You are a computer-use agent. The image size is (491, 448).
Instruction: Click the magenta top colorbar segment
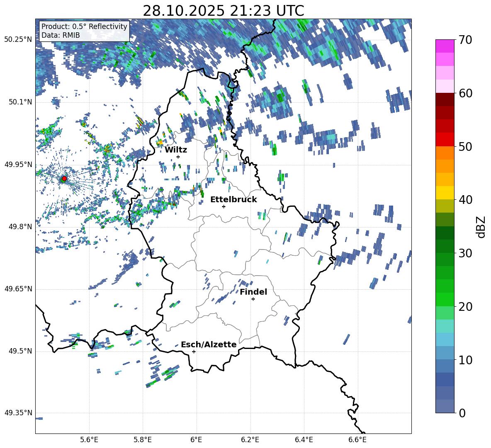click(x=445, y=46)
